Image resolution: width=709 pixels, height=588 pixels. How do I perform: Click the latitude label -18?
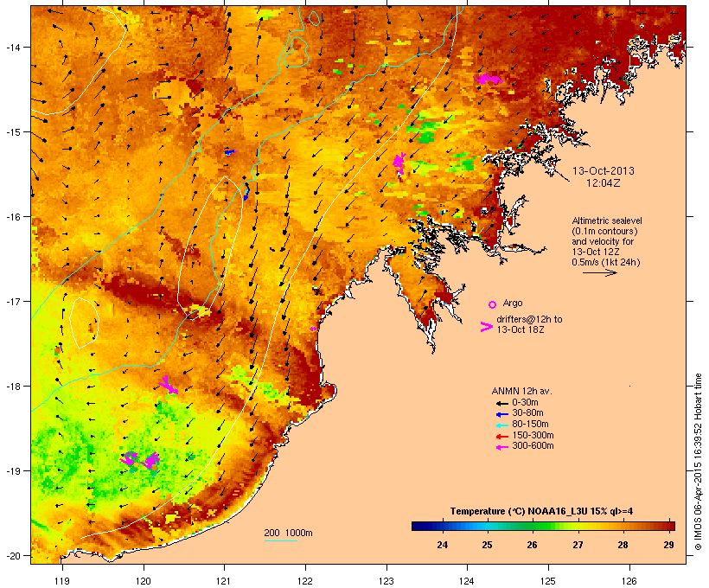(x=12, y=387)
